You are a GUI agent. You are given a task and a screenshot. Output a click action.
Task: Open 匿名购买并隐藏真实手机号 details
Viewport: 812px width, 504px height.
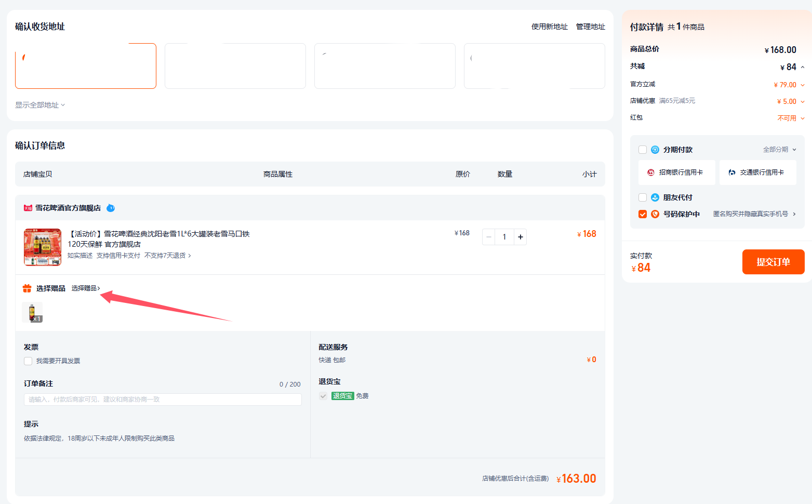(x=754, y=214)
